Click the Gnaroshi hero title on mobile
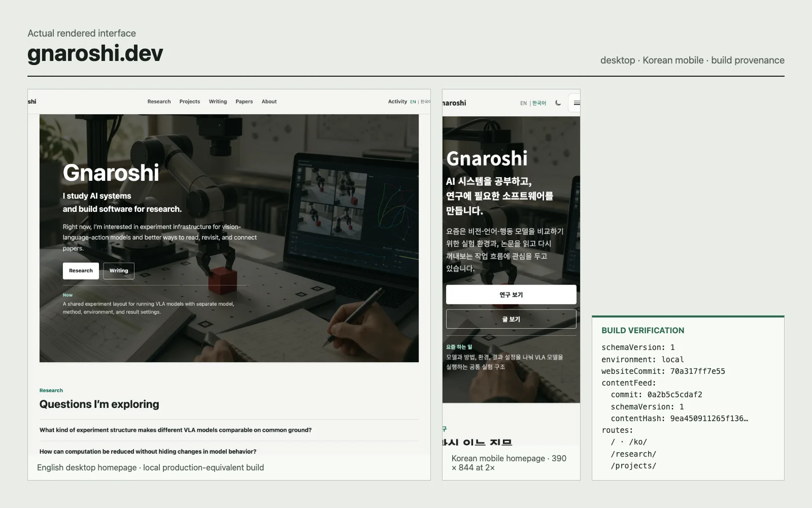The height and width of the screenshot is (508, 812). (487, 158)
